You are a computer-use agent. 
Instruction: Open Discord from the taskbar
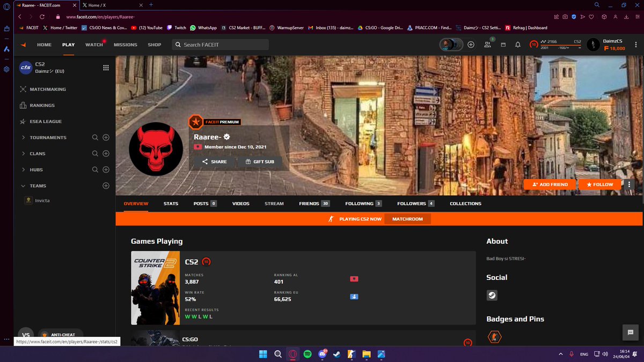tap(322, 354)
